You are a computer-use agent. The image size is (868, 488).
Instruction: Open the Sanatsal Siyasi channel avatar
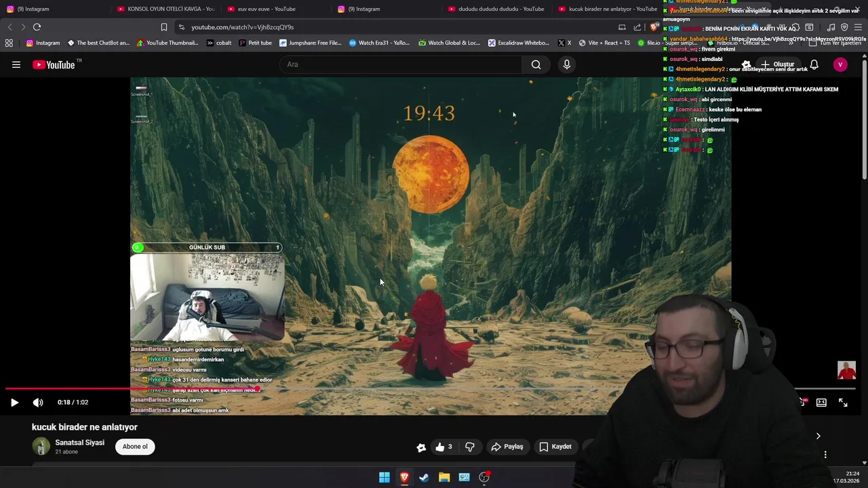coord(41,447)
